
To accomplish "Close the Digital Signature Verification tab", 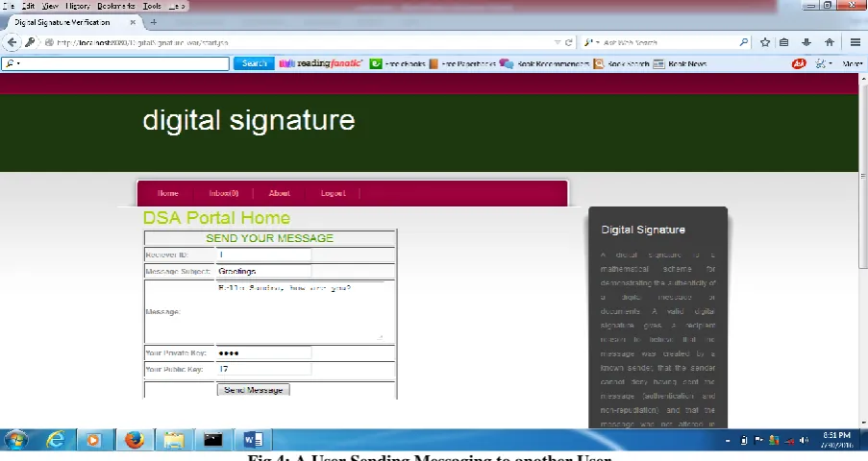I will [x=133, y=22].
